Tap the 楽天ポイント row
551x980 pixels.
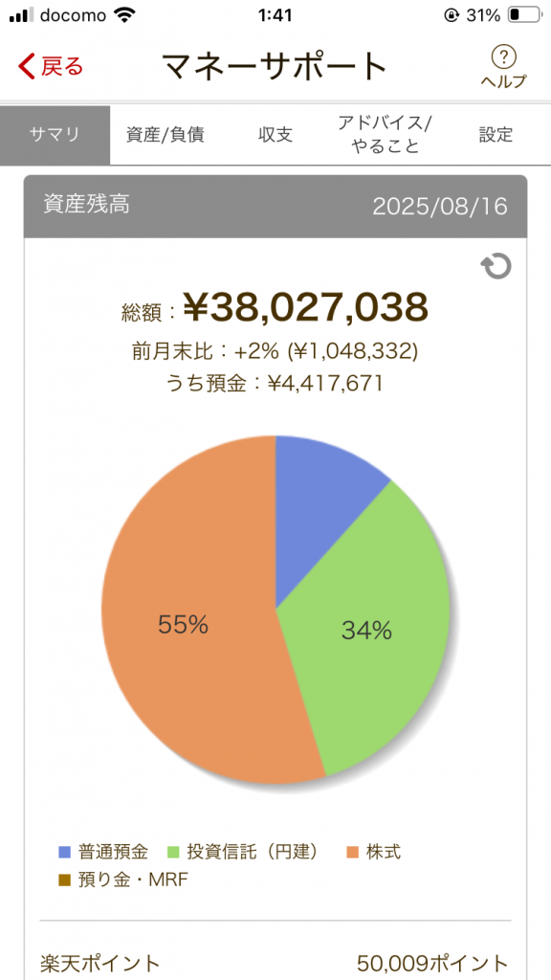point(275,963)
